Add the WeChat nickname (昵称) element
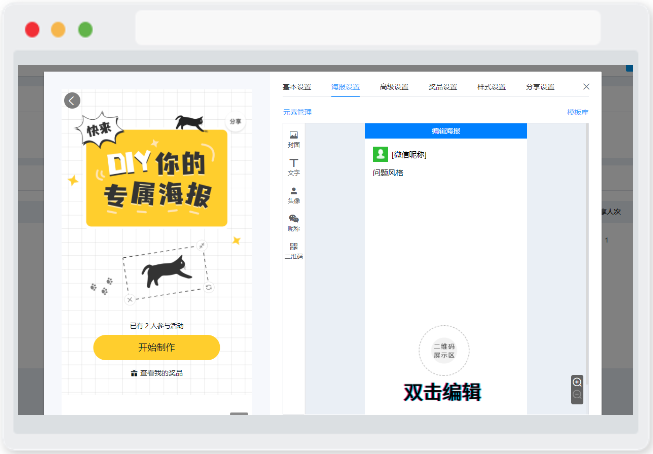 (x=294, y=223)
